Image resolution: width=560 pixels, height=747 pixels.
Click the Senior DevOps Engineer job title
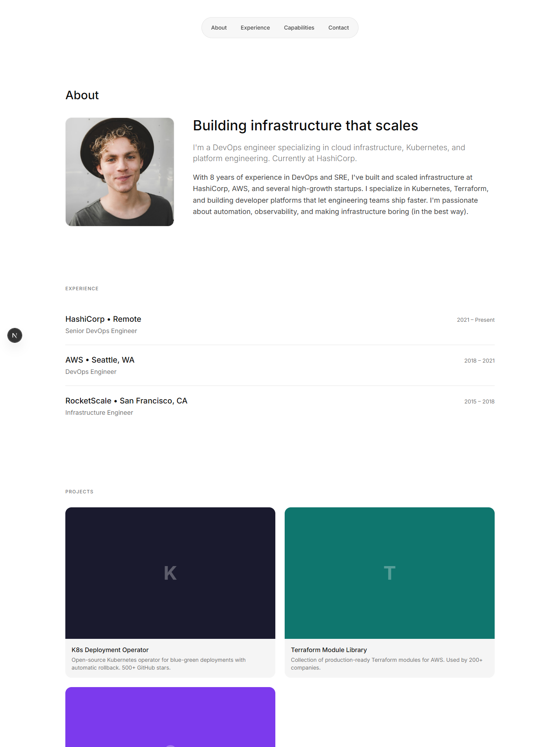[x=101, y=331]
